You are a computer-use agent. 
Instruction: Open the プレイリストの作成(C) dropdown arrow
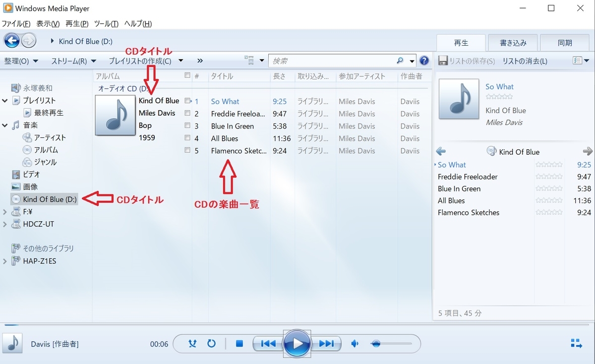click(x=181, y=61)
